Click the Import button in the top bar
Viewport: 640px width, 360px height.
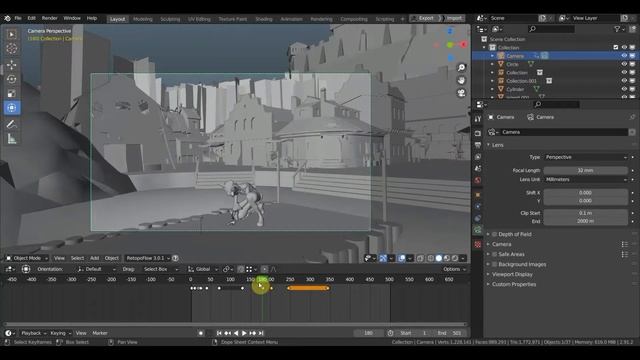454,18
